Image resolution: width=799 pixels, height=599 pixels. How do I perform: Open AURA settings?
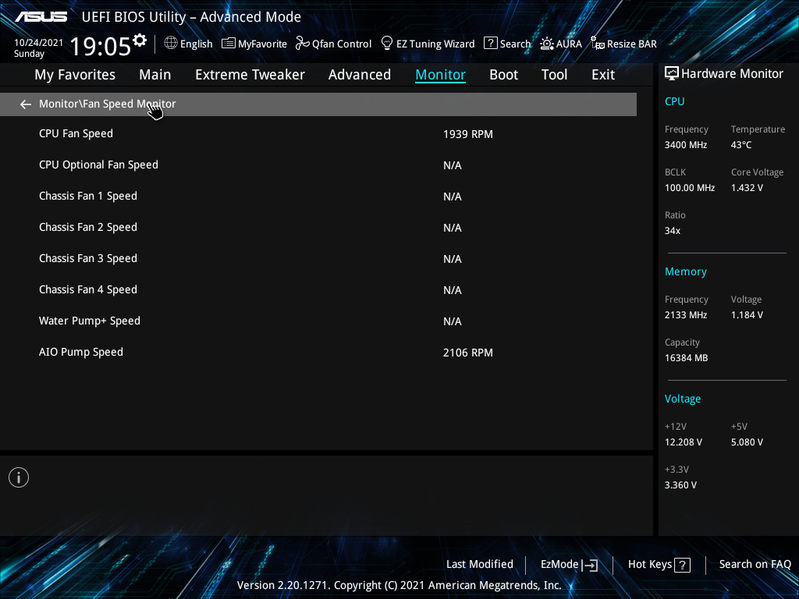pyautogui.click(x=569, y=44)
